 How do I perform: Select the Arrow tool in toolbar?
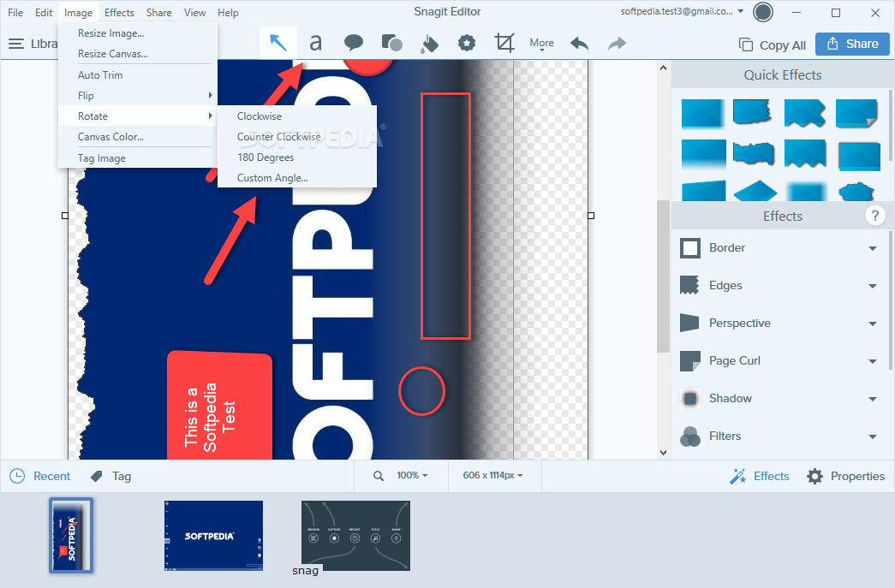click(278, 44)
